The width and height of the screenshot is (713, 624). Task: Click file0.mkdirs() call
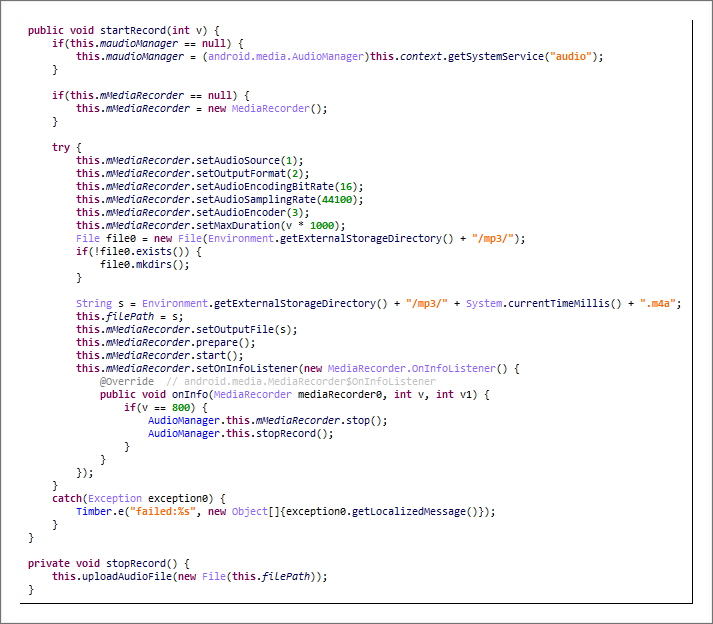[x=145, y=264]
